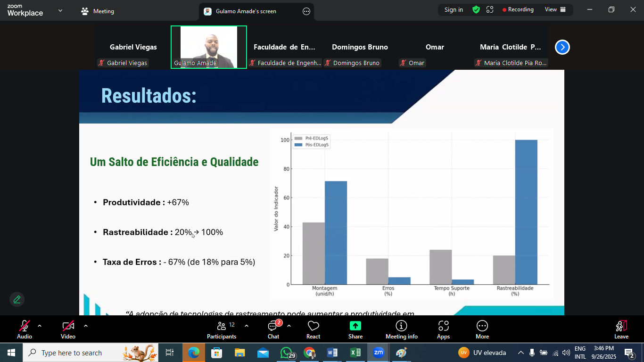Switch to the Meeting tab
644x362 pixels.
98,11
